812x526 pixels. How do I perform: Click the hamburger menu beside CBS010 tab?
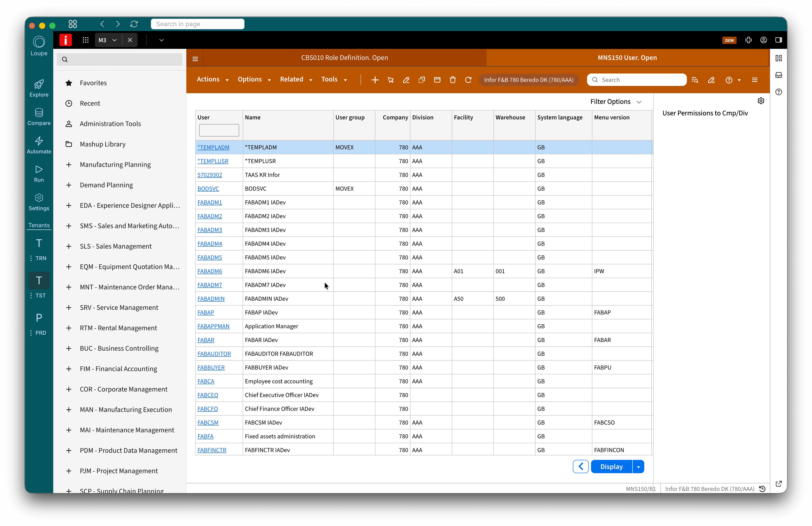[x=195, y=59]
